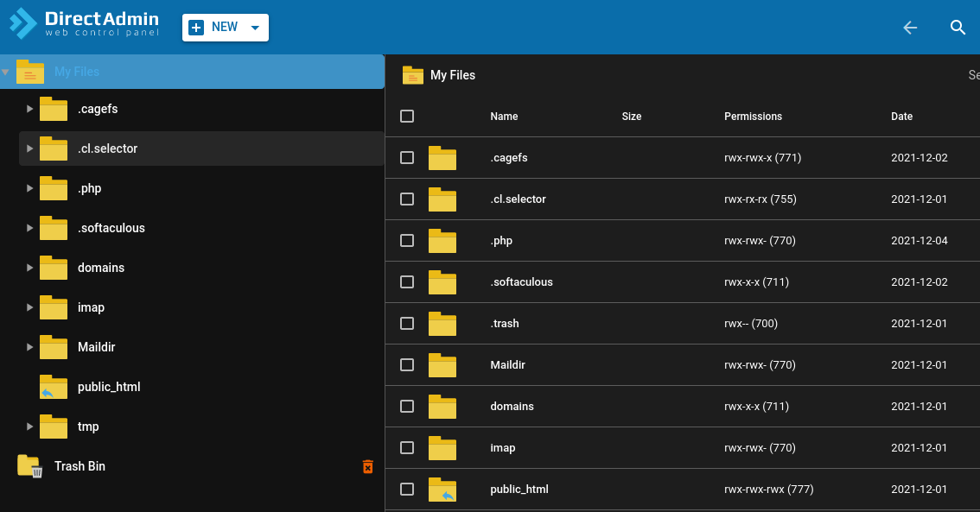980x512 pixels.
Task: Click tmp folder icon in sidebar tree
Action: point(53,427)
